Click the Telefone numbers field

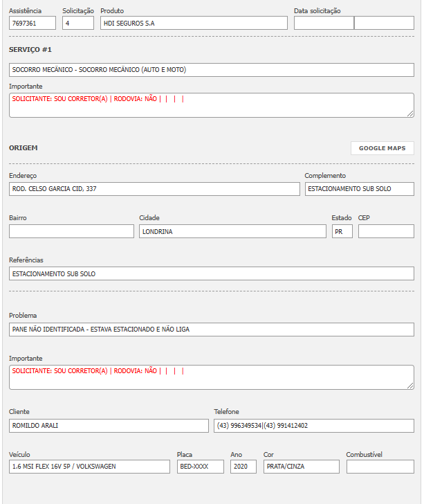(313, 425)
